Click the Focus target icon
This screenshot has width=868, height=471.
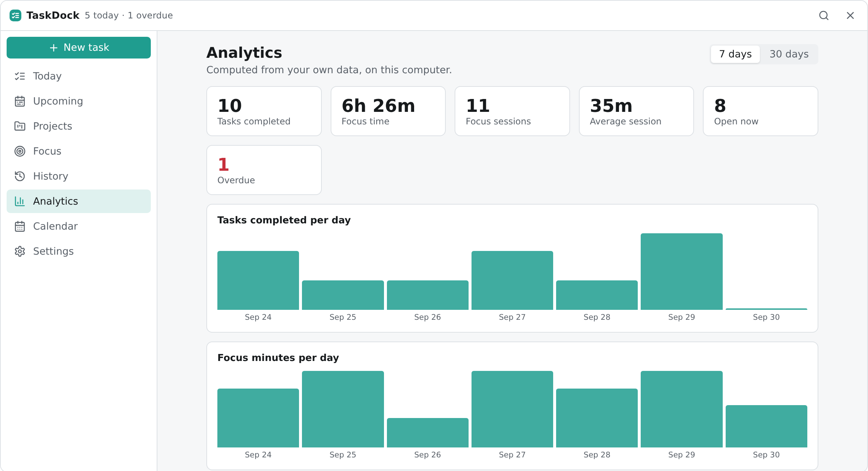tap(20, 151)
